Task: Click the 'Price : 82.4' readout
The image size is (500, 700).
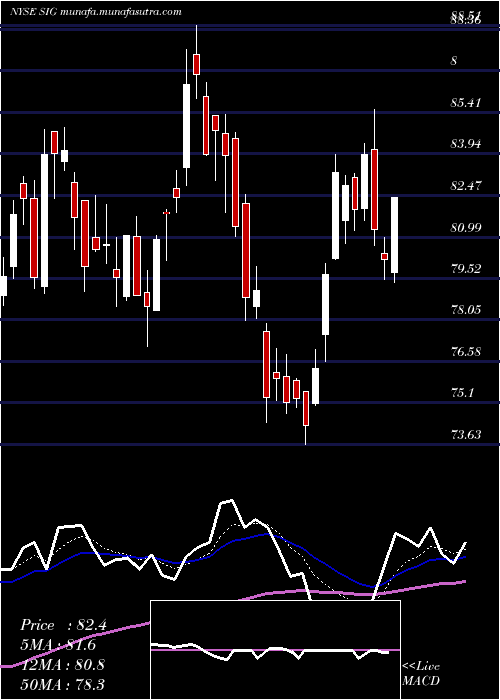Action: pos(63,625)
